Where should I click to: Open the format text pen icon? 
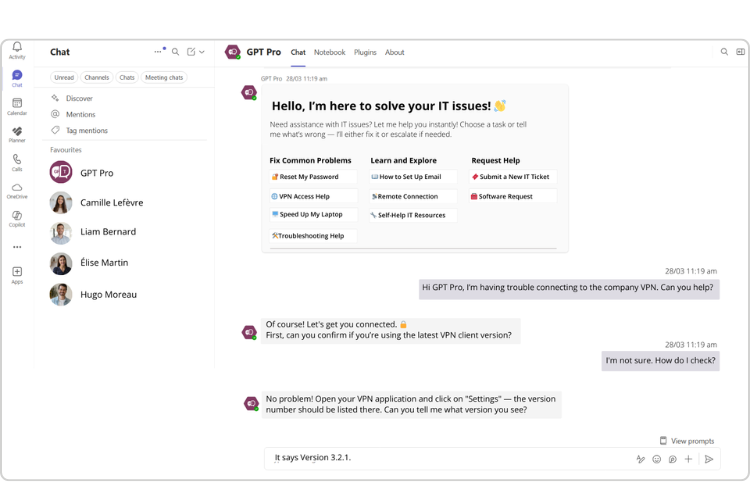(641, 459)
